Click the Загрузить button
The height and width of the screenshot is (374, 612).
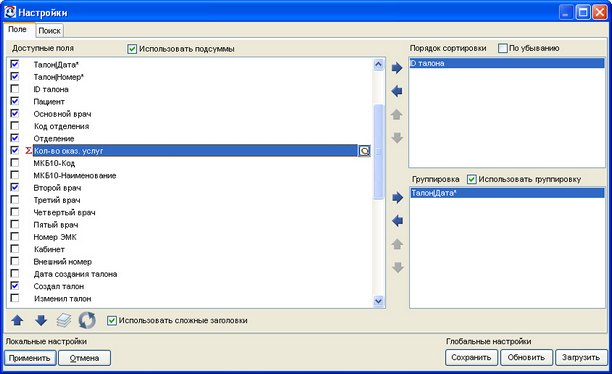(581, 357)
